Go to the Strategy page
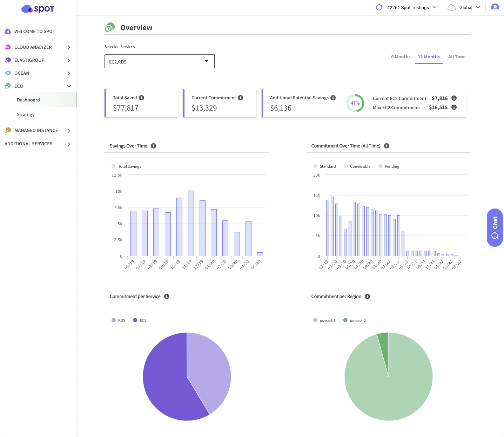Screen dimensions: 504x437 pos(26,115)
